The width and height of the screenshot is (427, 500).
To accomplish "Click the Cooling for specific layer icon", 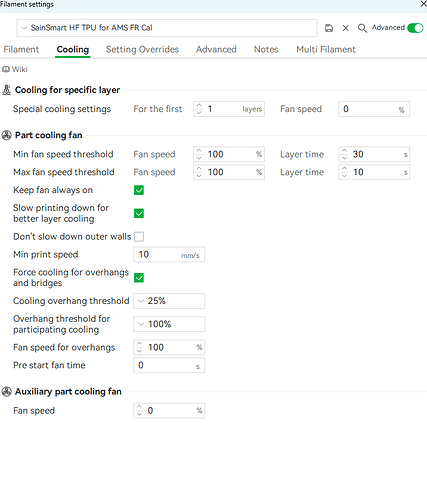I will point(6,90).
